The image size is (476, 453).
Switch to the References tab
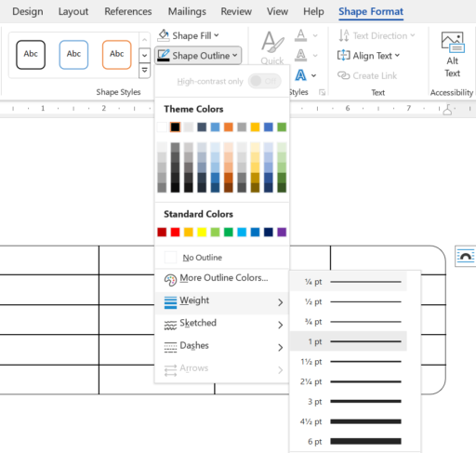(x=128, y=12)
